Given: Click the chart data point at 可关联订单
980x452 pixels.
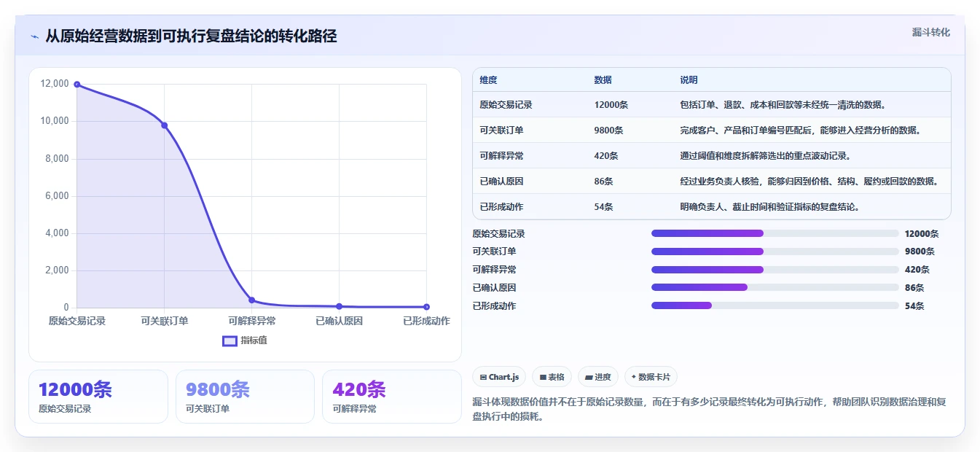Looking at the screenshot, I should pyautogui.click(x=164, y=125).
